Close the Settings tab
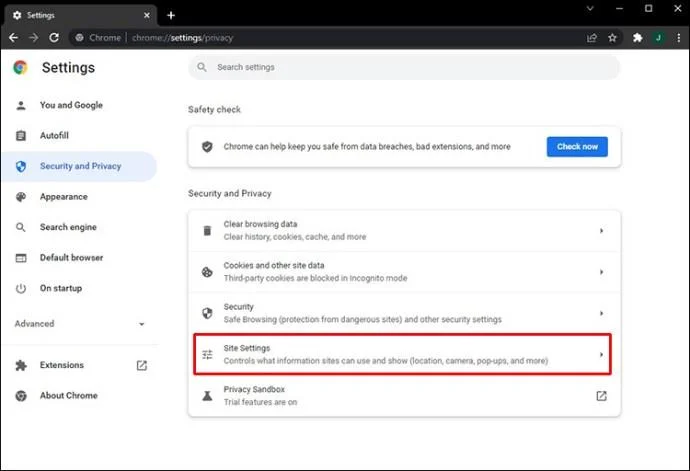The height and width of the screenshot is (471, 690). point(147,15)
